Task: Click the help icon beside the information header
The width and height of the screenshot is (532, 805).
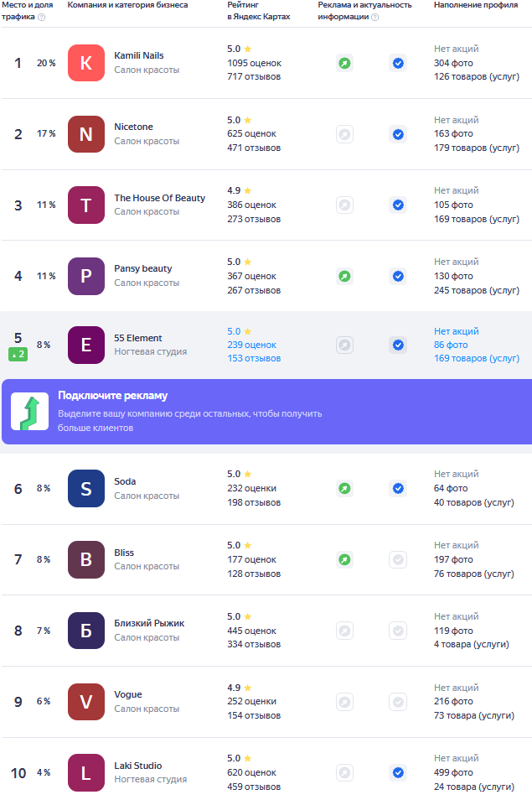Action: coord(374,17)
